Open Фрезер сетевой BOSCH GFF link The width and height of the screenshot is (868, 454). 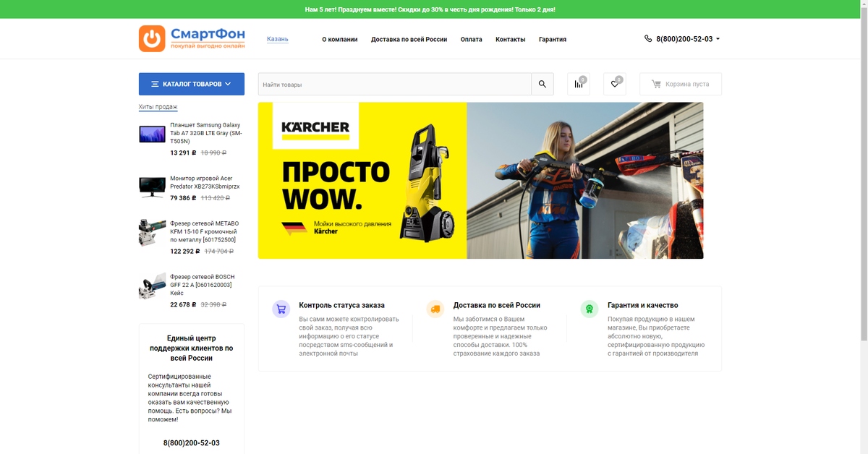click(203, 285)
